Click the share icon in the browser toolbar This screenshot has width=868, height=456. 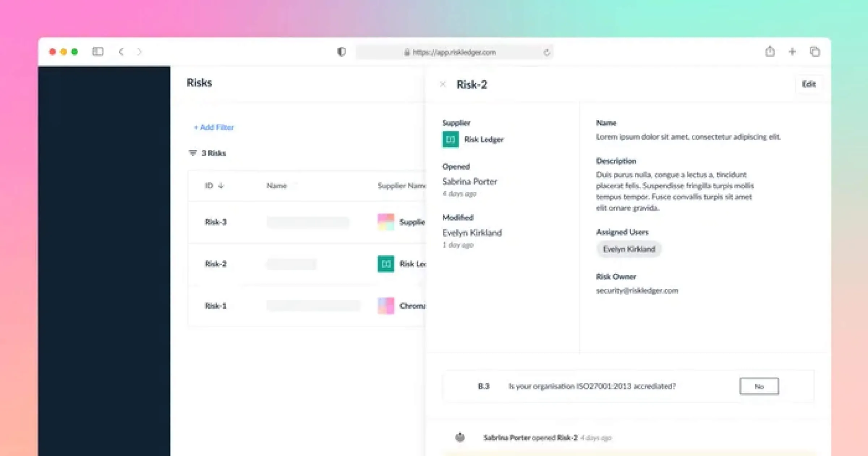(769, 51)
